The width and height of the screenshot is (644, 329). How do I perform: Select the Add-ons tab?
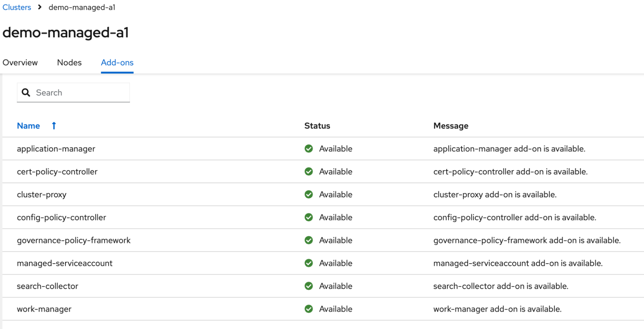pos(117,62)
